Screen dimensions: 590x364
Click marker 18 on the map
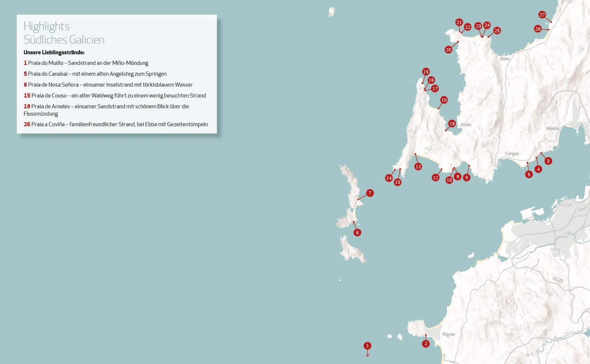click(444, 100)
